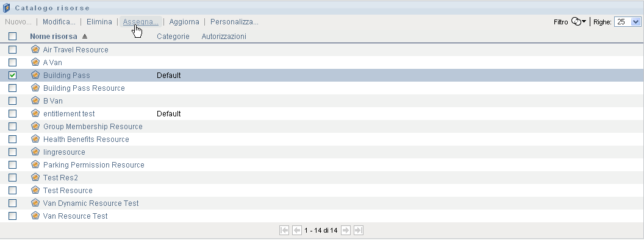644x240 pixels.
Task: Uncheck the Building Pass checkbox
Action: click(x=13, y=75)
